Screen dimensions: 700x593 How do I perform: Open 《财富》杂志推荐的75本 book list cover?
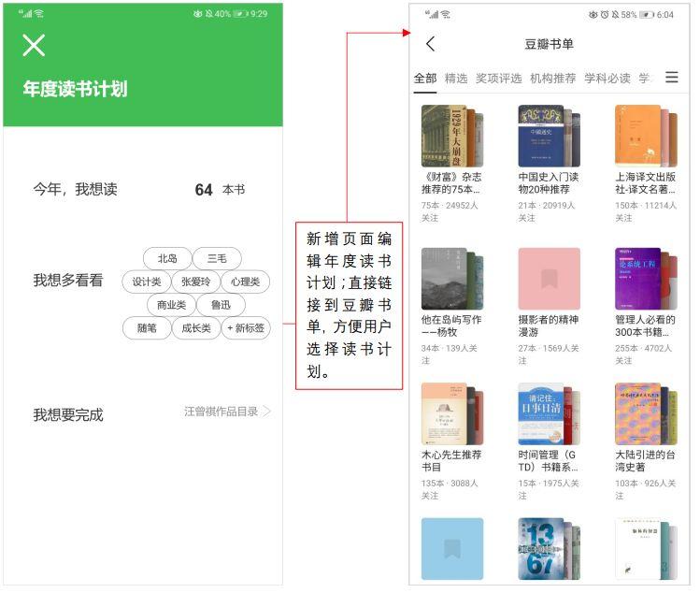(x=452, y=137)
